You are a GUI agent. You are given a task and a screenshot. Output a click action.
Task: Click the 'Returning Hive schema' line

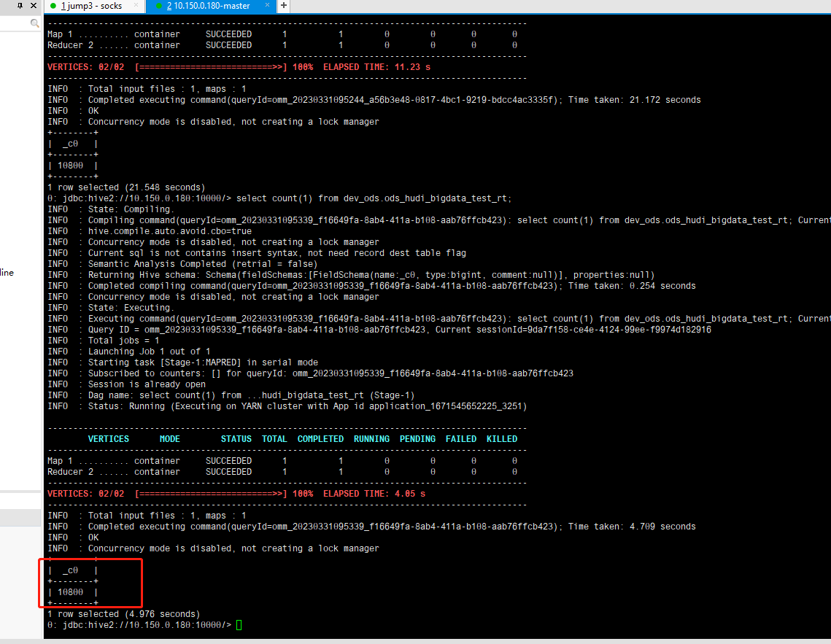(x=351, y=275)
